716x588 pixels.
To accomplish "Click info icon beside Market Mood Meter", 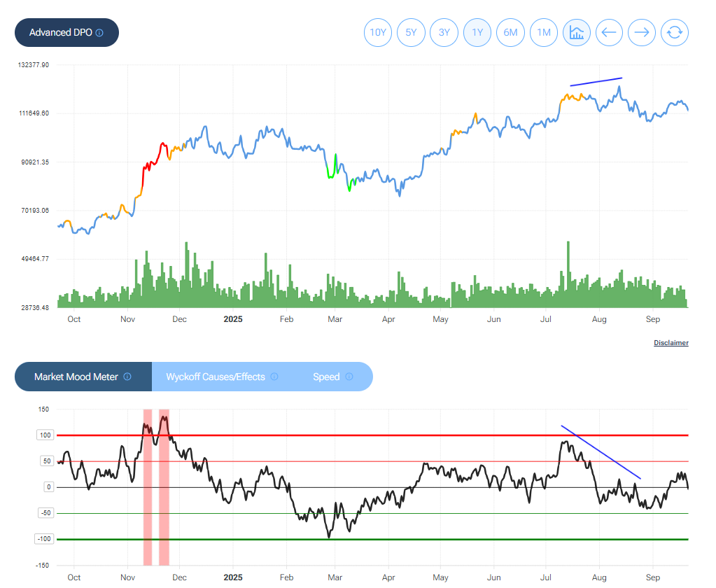I will click(127, 377).
